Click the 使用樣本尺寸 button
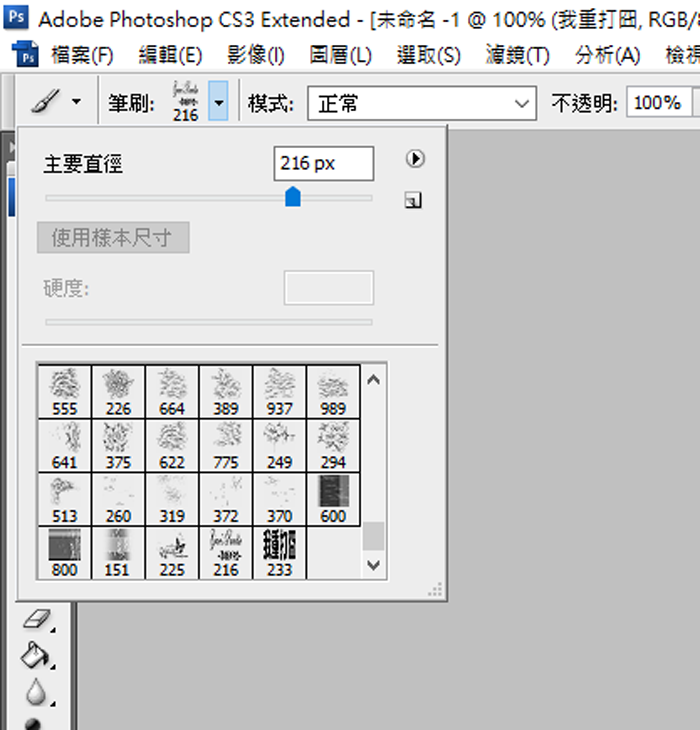Viewport: 700px width, 730px height. 113,237
